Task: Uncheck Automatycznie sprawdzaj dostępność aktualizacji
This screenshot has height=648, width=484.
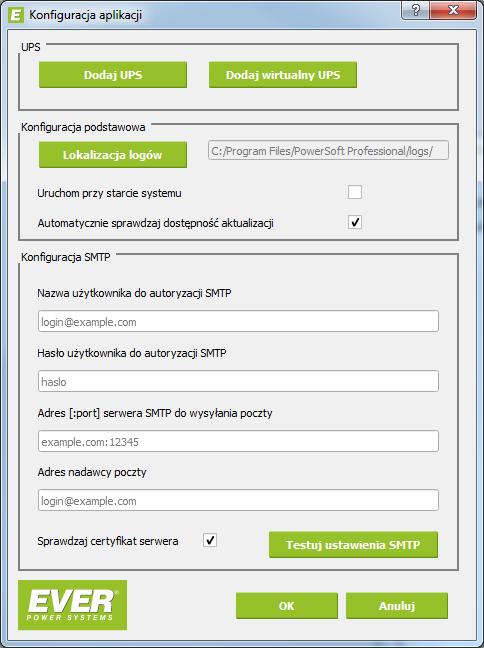Action: pyautogui.click(x=355, y=222)
